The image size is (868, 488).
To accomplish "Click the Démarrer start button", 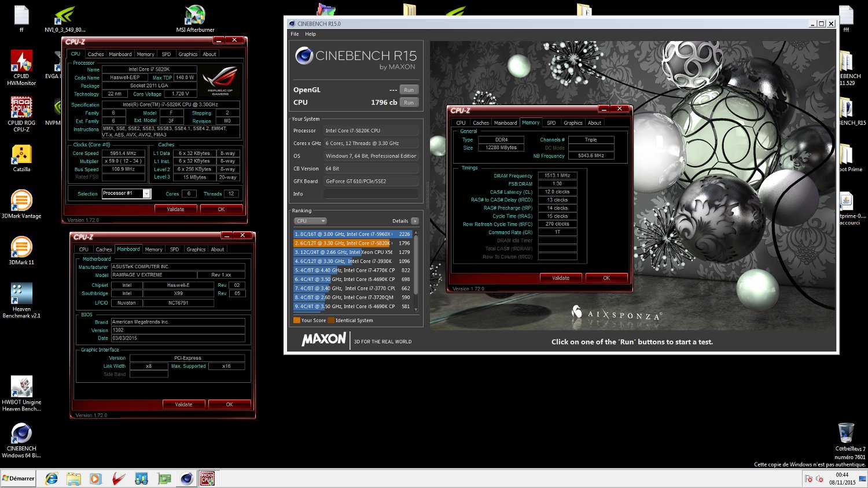I will point(19,478).
